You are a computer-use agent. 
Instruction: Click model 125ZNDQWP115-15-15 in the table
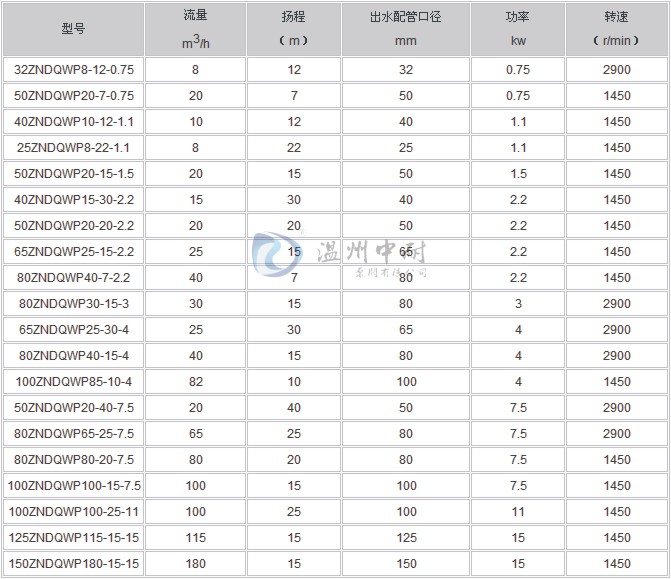[74, 538]
